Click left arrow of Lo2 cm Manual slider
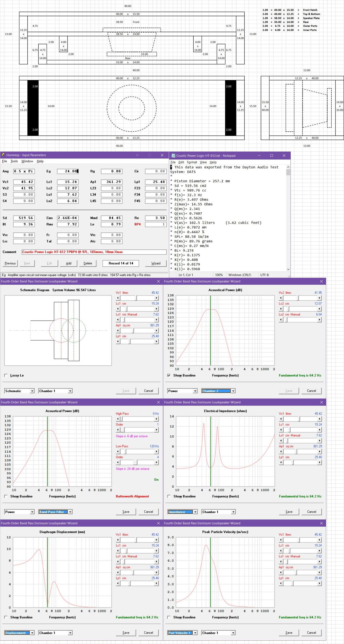 tap(281, 320)
